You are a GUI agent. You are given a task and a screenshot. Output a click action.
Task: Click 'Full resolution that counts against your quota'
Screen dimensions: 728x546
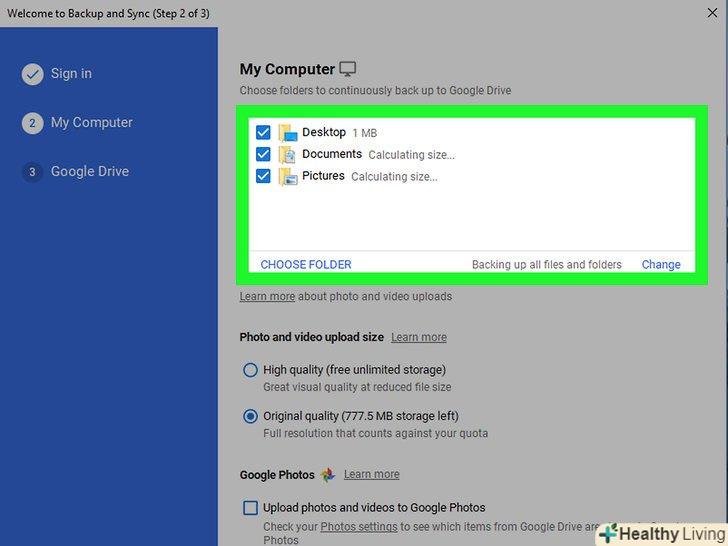click(376, 434)
